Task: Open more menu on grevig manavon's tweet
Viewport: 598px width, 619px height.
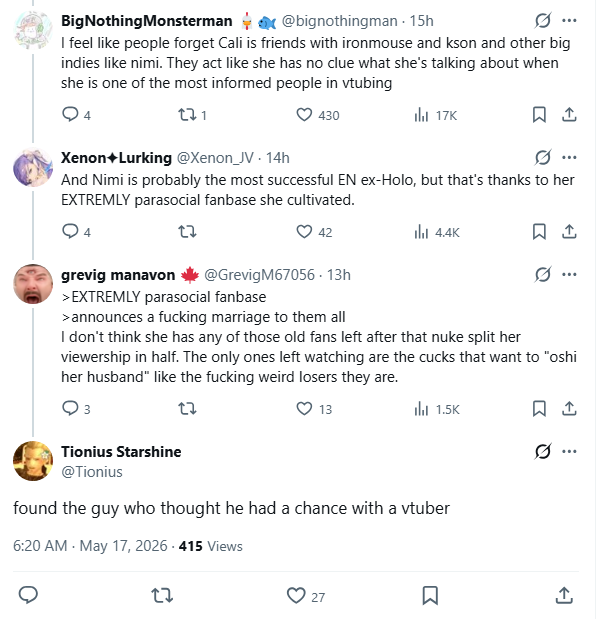Action: click(x=569, y=274)
